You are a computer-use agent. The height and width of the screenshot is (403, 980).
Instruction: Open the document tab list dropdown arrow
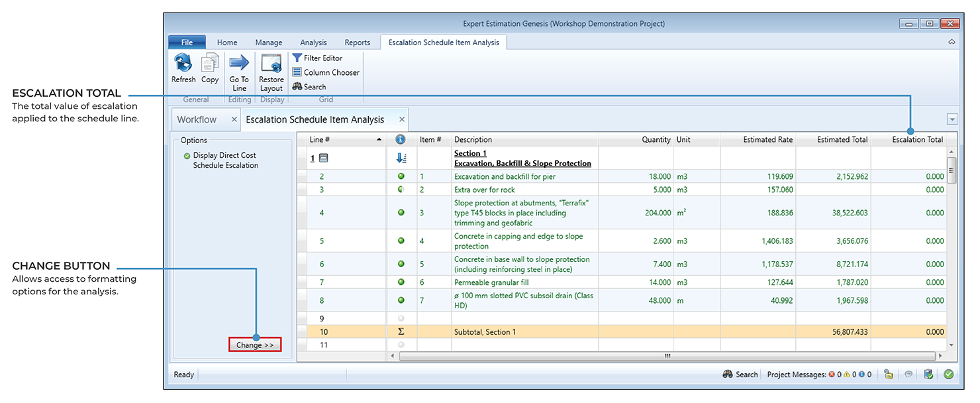pyautogui.click(x=952, y=120)
